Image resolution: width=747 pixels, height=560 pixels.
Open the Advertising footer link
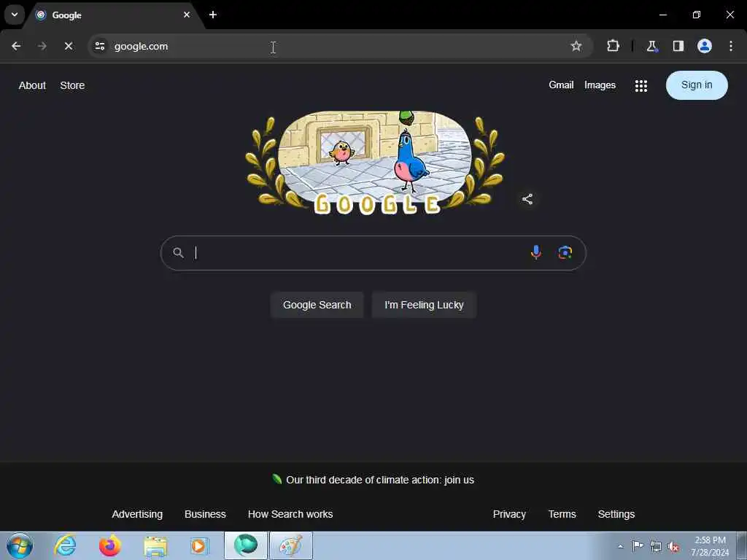137,514
